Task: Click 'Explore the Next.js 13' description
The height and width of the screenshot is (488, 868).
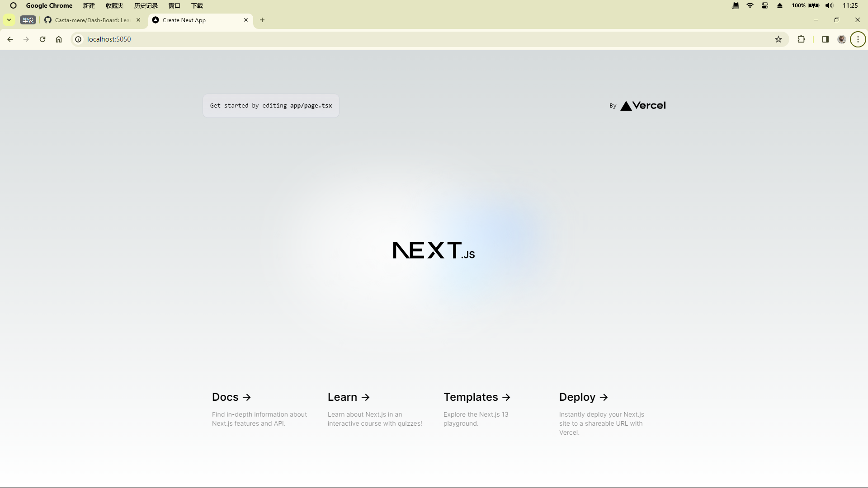Action: point(476,414)
